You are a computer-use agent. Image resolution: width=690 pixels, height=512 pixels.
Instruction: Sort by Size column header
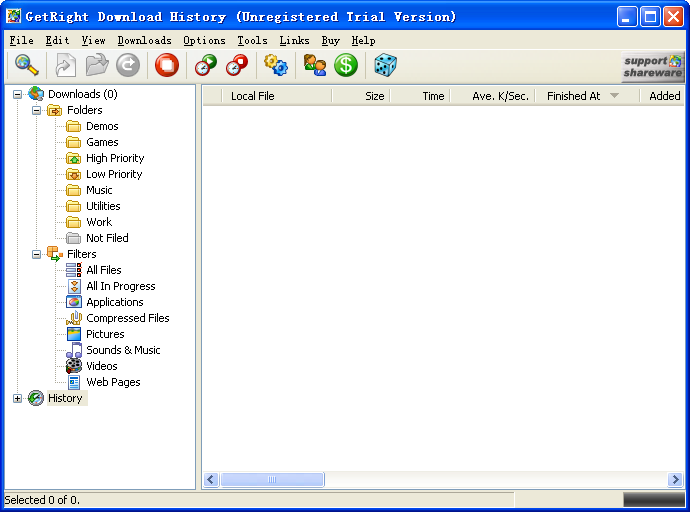click(x=361, y=96)
